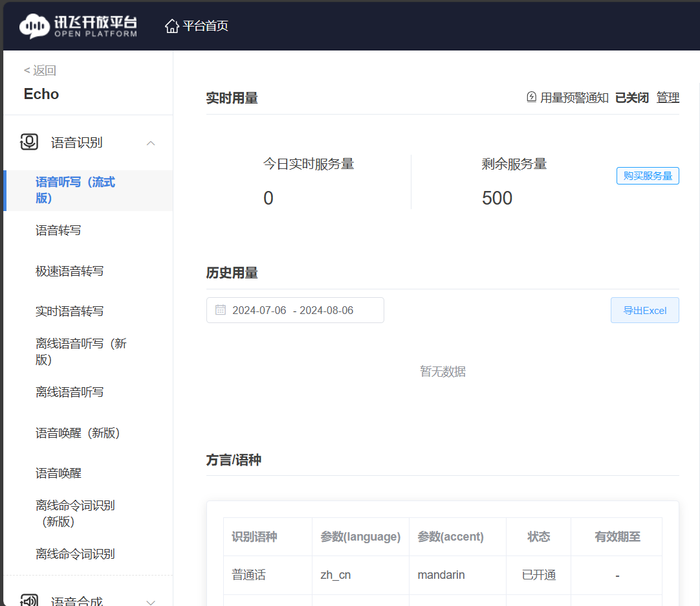Click the speaker icon beside 语音合成
700x606 pixels.
pos(28,601)
